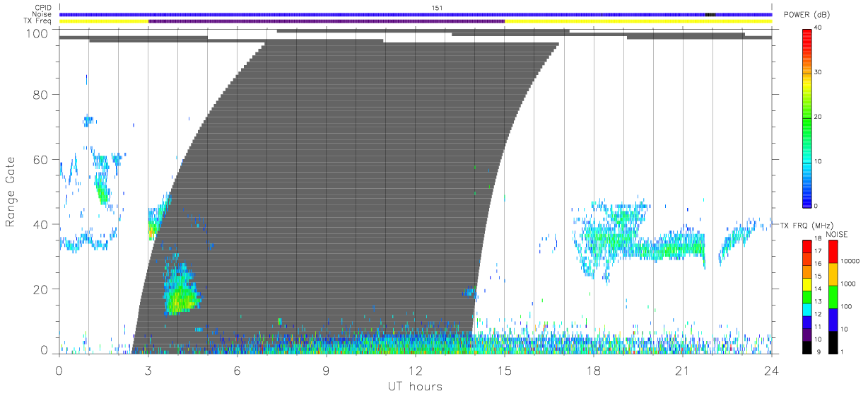
Task: Click the 12 tick on UT hours axis
Action: pos(415,370)
